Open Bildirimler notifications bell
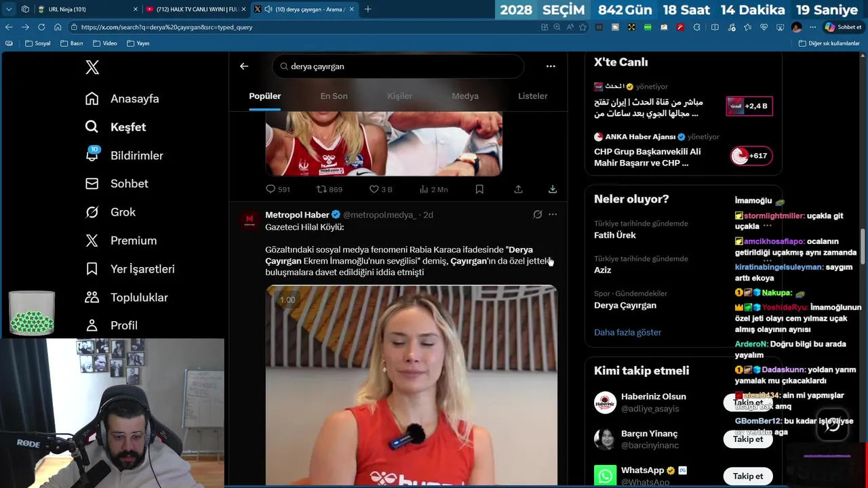The image size is (868, 488). click(124, 155)
